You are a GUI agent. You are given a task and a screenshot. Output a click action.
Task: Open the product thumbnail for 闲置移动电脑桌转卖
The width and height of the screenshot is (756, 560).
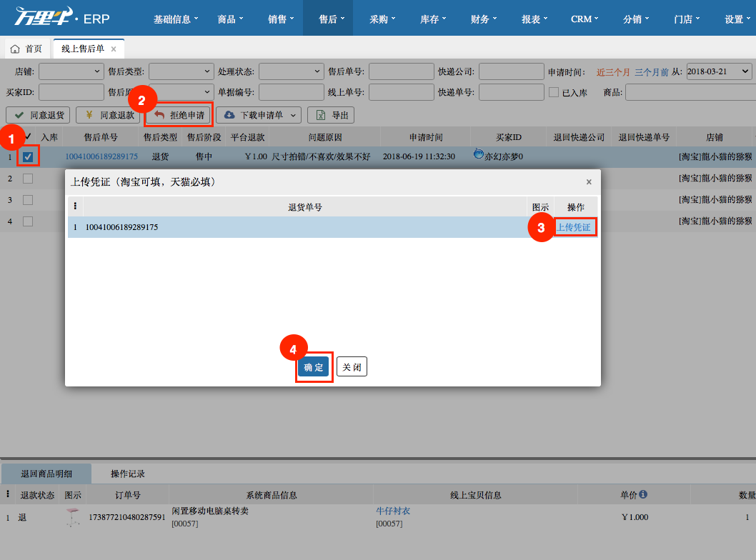(73, 517)
